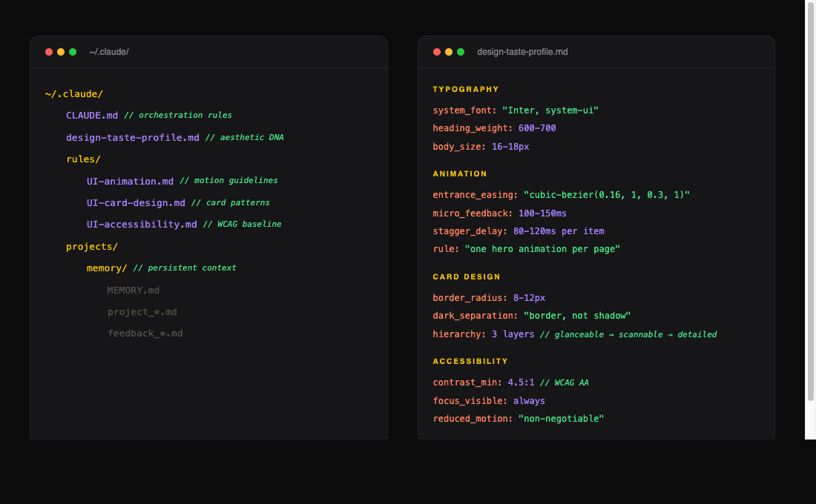Open UI-animation.md motion guidelines file
The image size is (816, 504).
(130, 181)
